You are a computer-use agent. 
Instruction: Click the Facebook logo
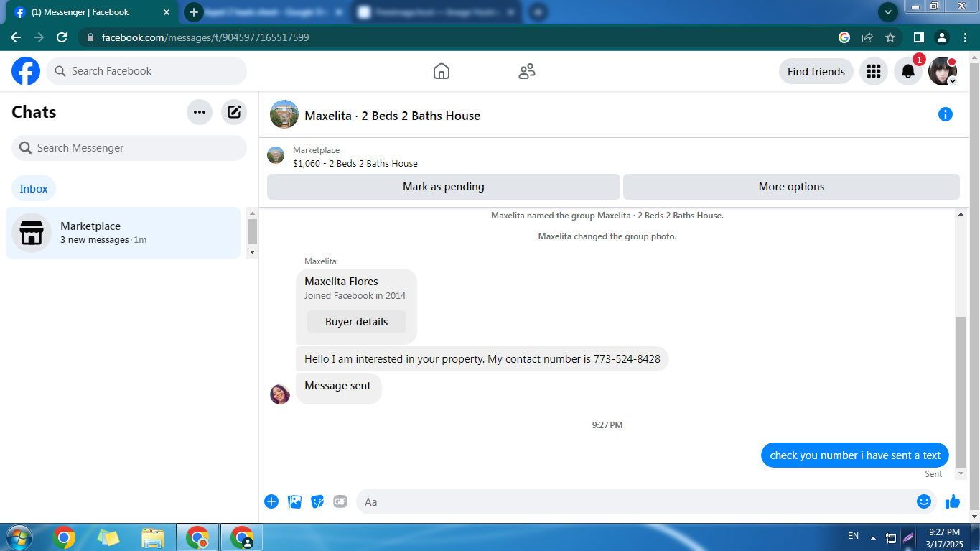click(x=26, y=71)
